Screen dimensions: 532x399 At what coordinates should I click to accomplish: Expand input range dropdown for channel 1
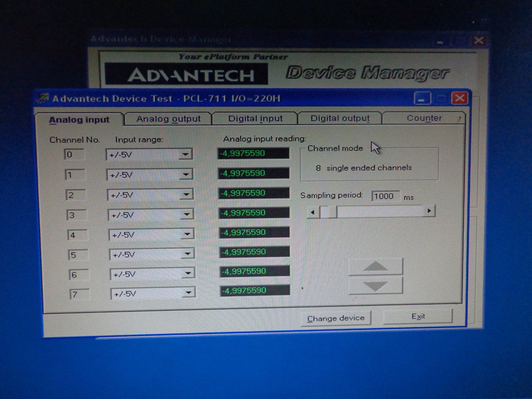point(186,174)
